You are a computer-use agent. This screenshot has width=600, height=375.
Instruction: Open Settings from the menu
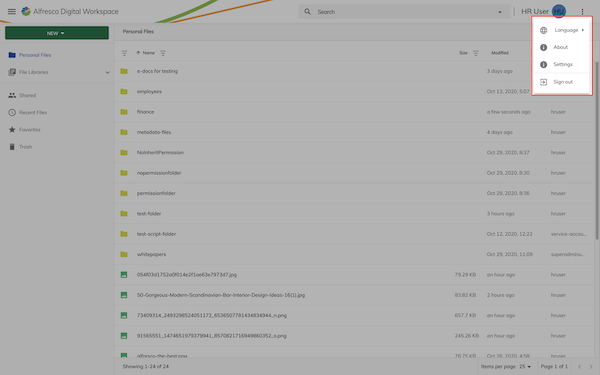(561, 64)
